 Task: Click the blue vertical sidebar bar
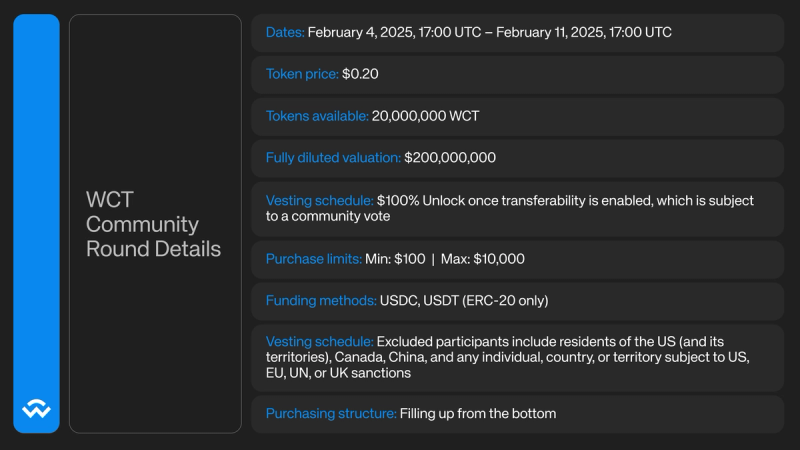pyautogui.click(x=36, y=200)
